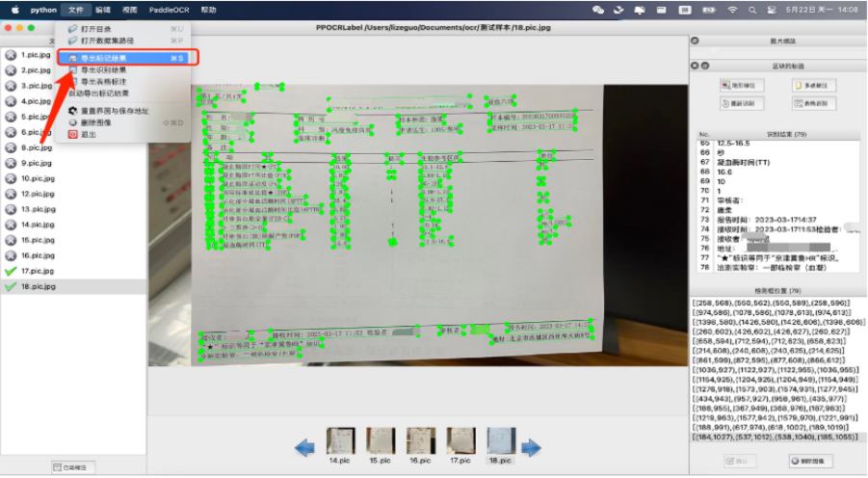Go to next image with the right arrow
Screen dimensions: 868x478
tap(531, 447)
